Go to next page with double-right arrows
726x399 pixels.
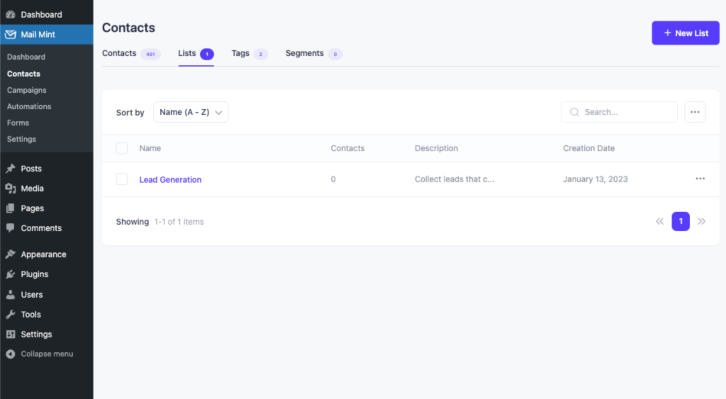coord(701,221)
